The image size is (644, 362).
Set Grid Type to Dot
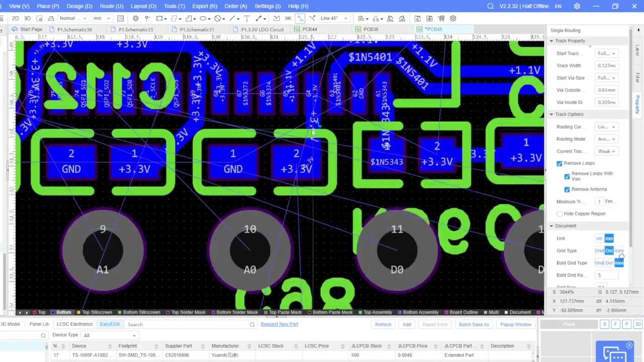pyautogui.click(x=609, y=250)
